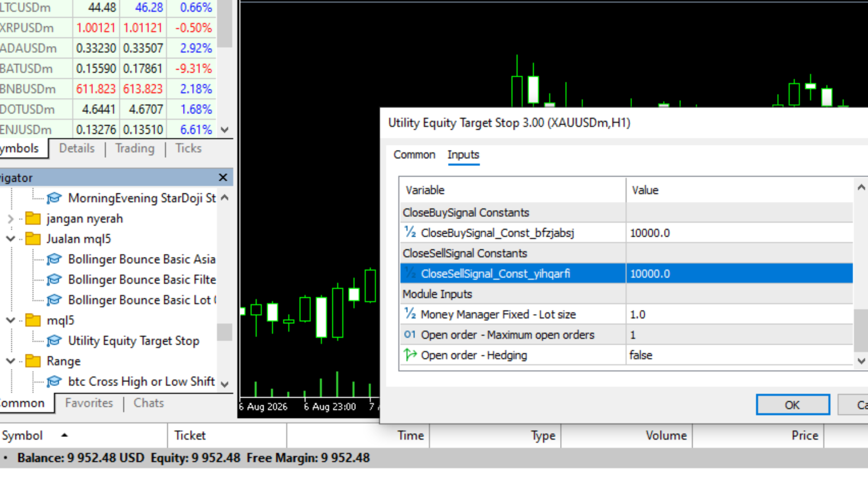Select the ADAUSDm symbol row
Viewport: 868px width, 488px height.
[x=108, y=48]
